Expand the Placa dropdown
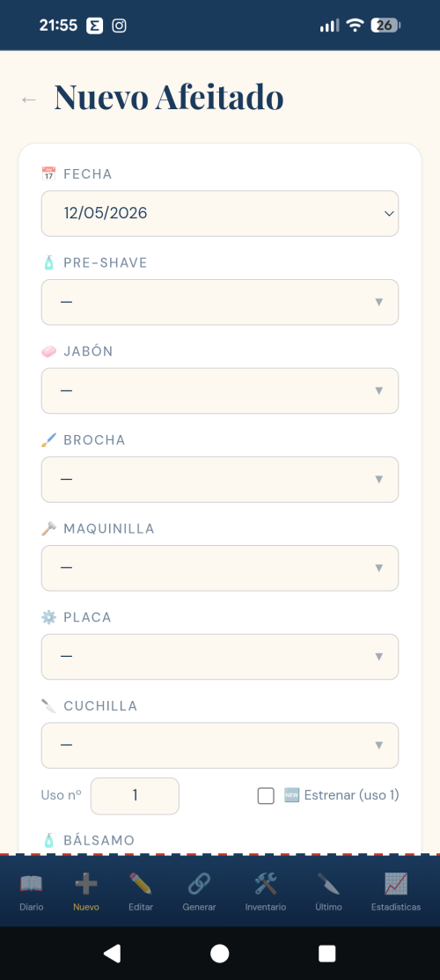440x980 pixels. (x=220, y=657)
